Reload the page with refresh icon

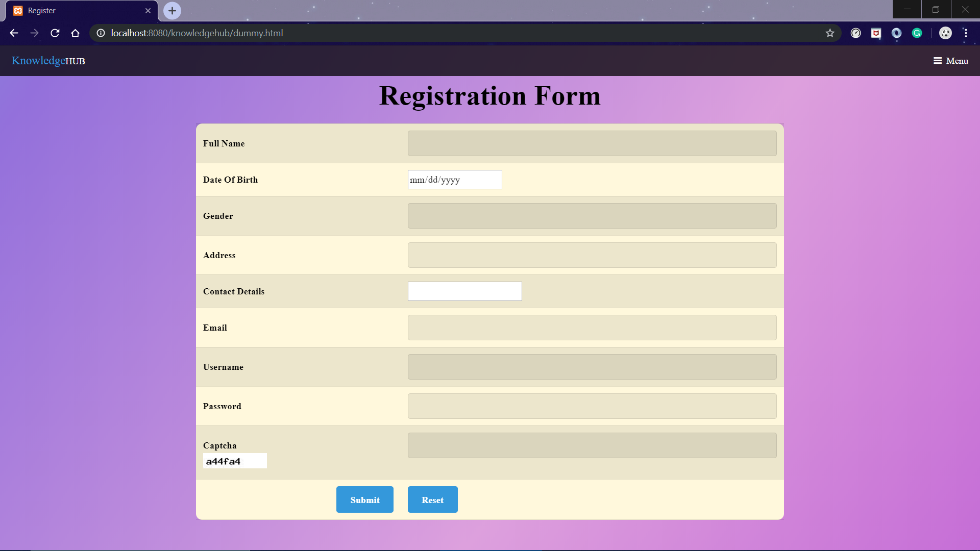pos(55,33)
